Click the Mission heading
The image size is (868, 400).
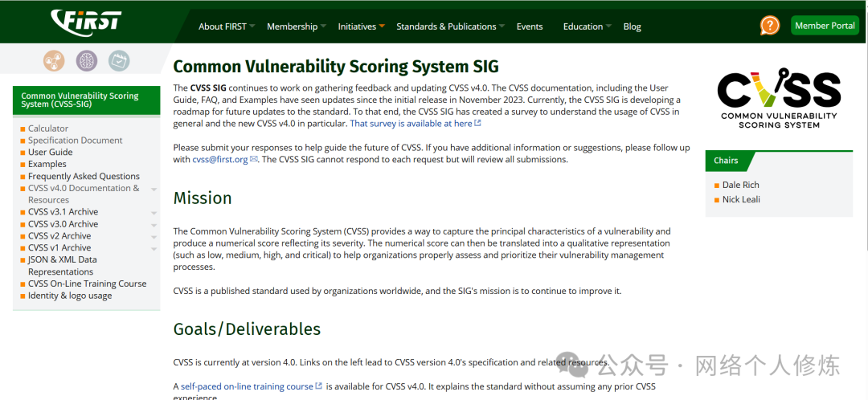[x=203, y=198]
